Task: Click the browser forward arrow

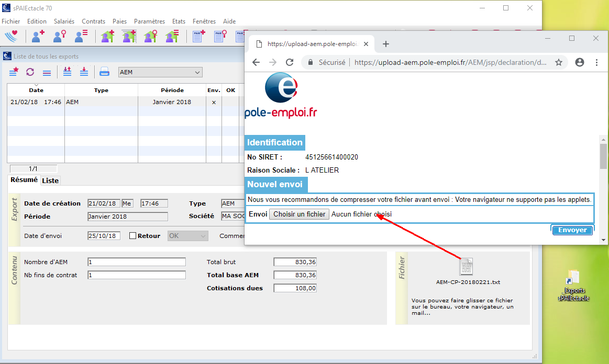Action: point(273,62)
